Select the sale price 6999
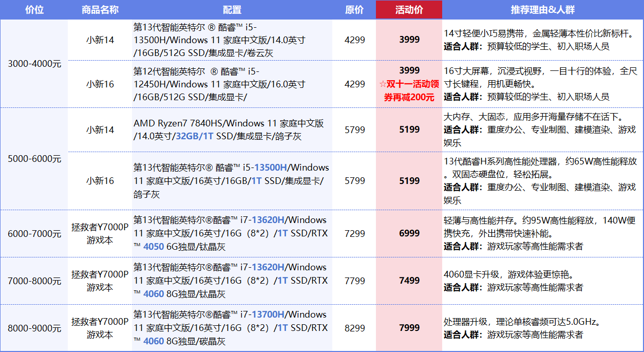The width and height of the screenshot is (644, 352). [409, 234]
